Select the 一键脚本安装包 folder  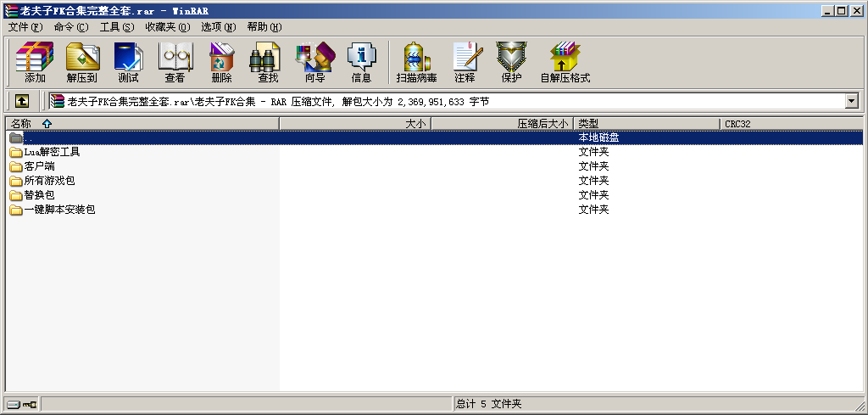click(59, 210)
